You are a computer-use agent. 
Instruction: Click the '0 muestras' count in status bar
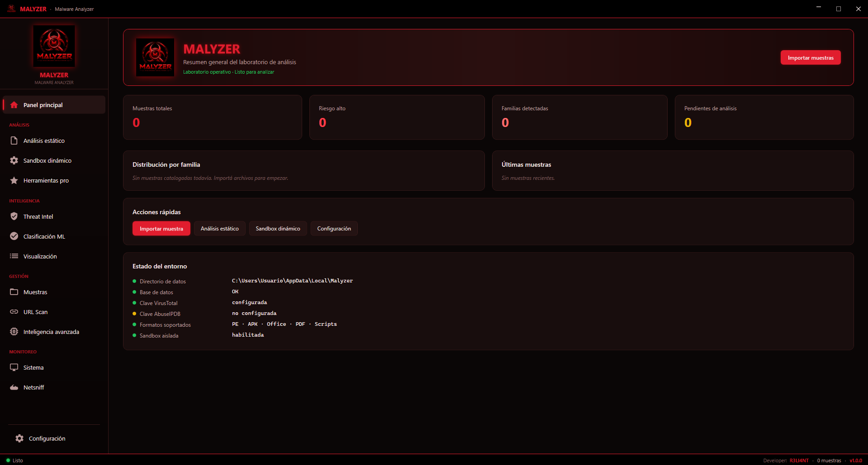tap(829, 460)
